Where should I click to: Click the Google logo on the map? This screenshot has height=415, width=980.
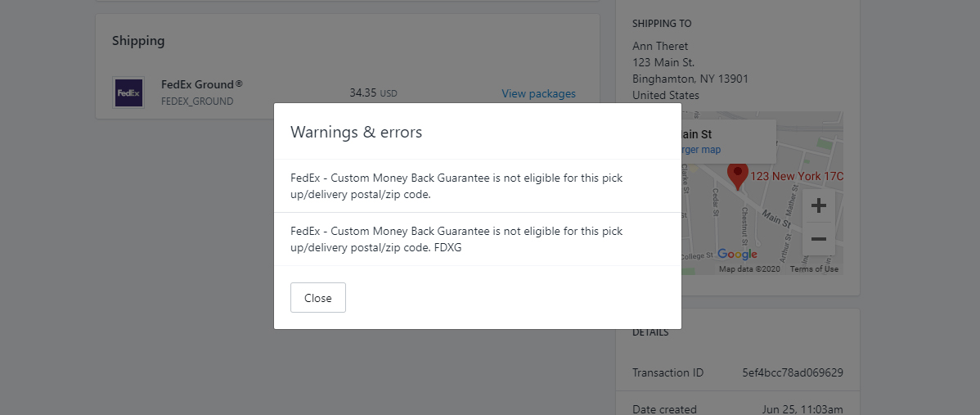pyautogui.click(x=737, y=254)
